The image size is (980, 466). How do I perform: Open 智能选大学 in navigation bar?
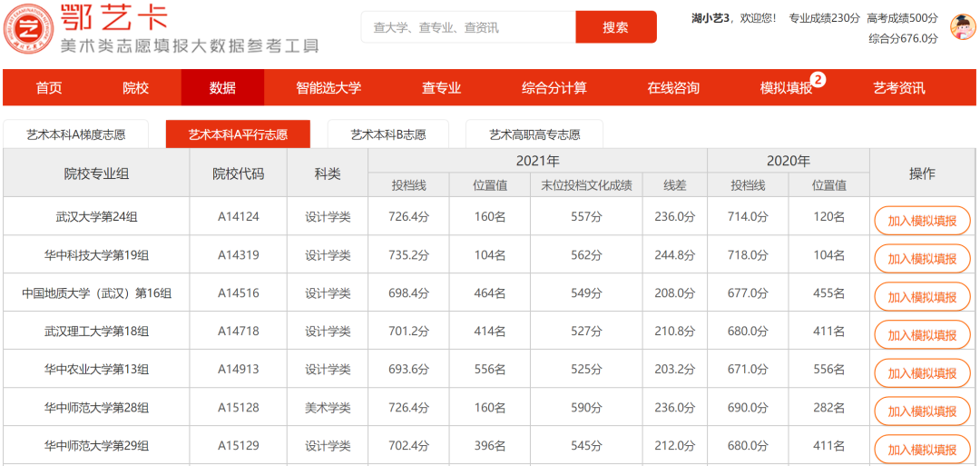pyautogui.click(x=328, y=87)
